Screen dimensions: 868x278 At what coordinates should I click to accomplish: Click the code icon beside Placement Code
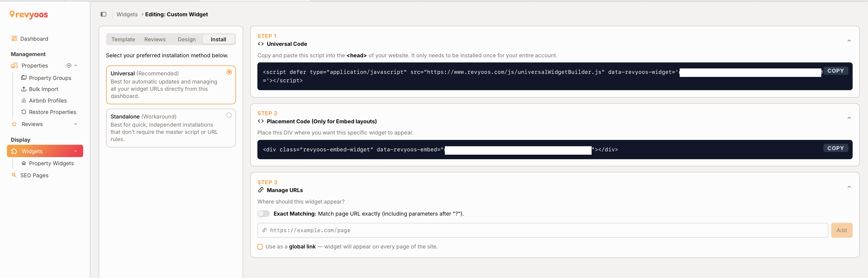point(261,121)
